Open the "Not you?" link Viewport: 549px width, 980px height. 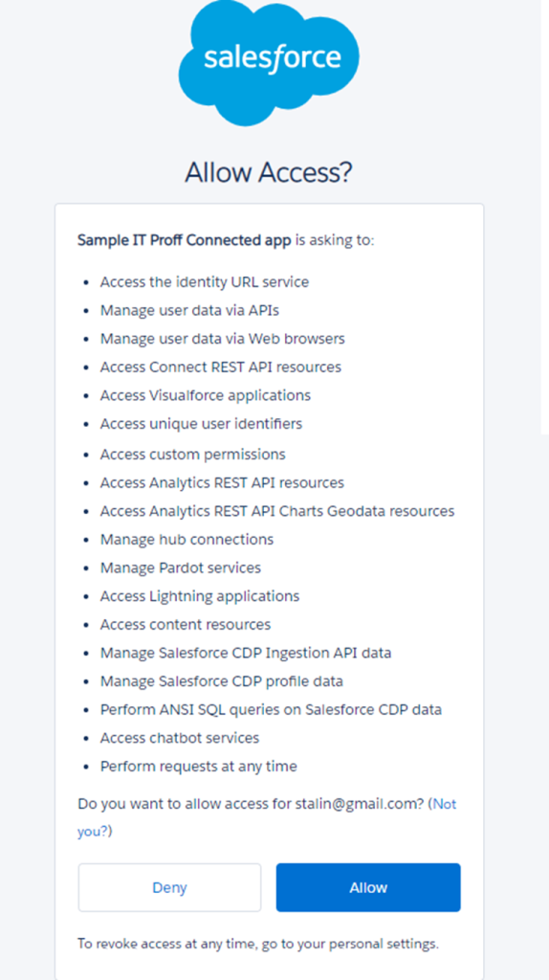267,817
